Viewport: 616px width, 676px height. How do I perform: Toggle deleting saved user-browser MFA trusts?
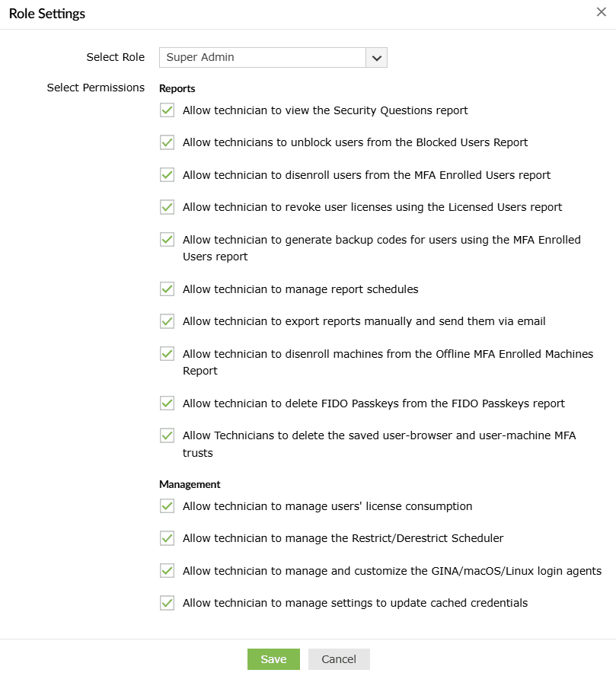point(167,435)
